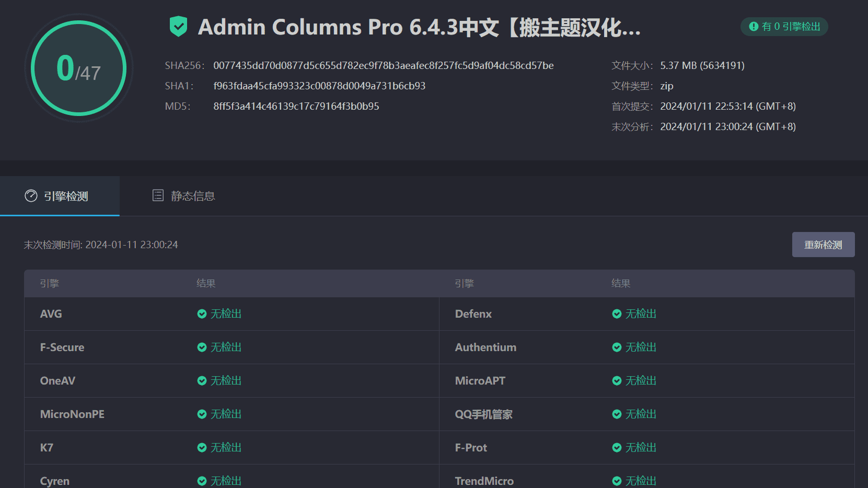Click the MicroAPT engine name
868x488 pixels.
click(480, 381)
